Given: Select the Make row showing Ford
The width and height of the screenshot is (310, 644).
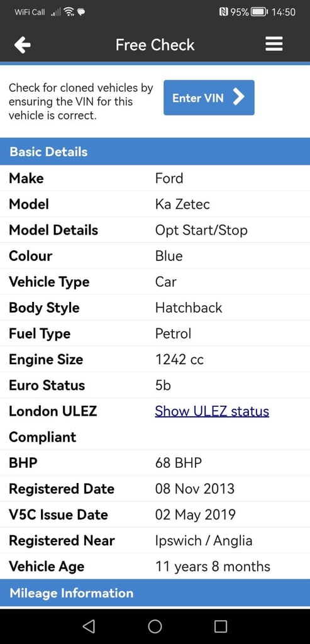Looking at the screenshot, I should (x=155, y=178).
